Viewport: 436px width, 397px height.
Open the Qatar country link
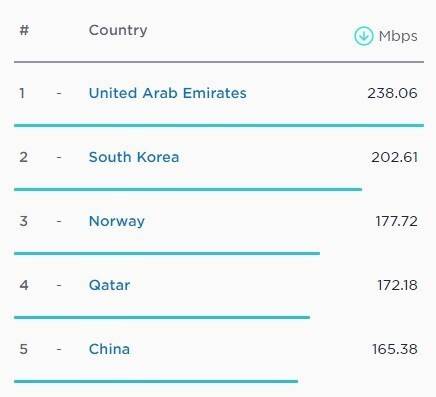point(109,285)
